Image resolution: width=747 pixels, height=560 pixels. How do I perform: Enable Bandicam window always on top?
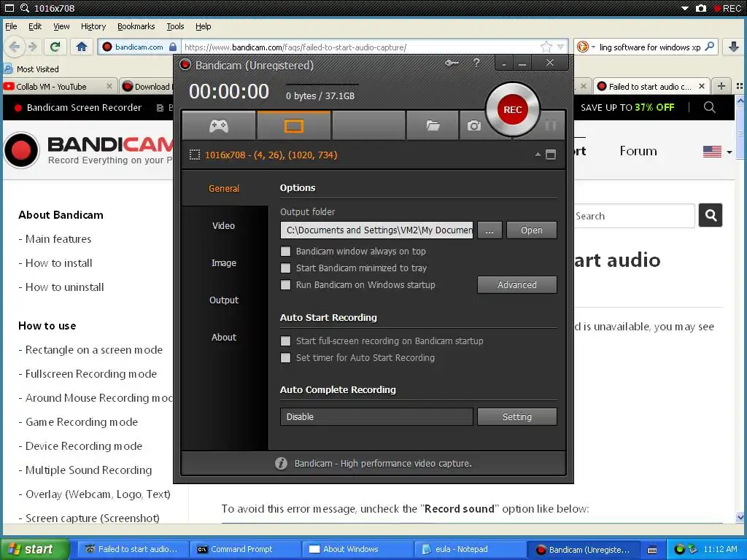285,251
